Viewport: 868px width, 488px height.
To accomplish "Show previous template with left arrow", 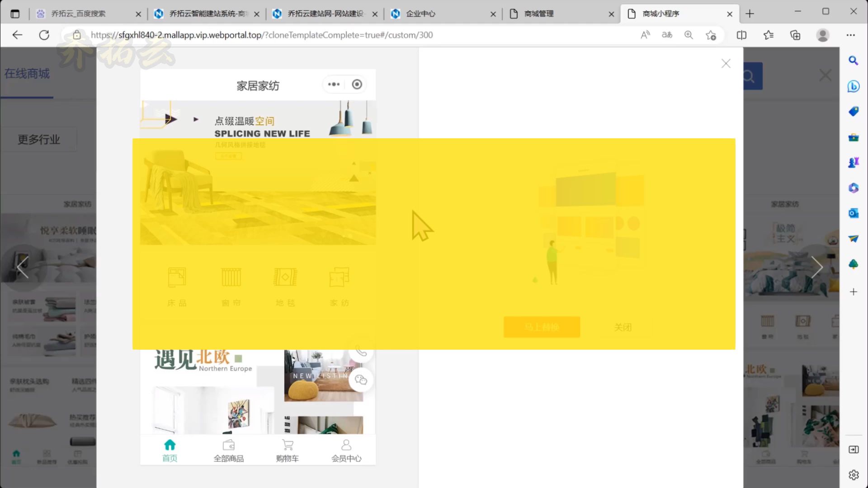I will [x=22, y=267].
